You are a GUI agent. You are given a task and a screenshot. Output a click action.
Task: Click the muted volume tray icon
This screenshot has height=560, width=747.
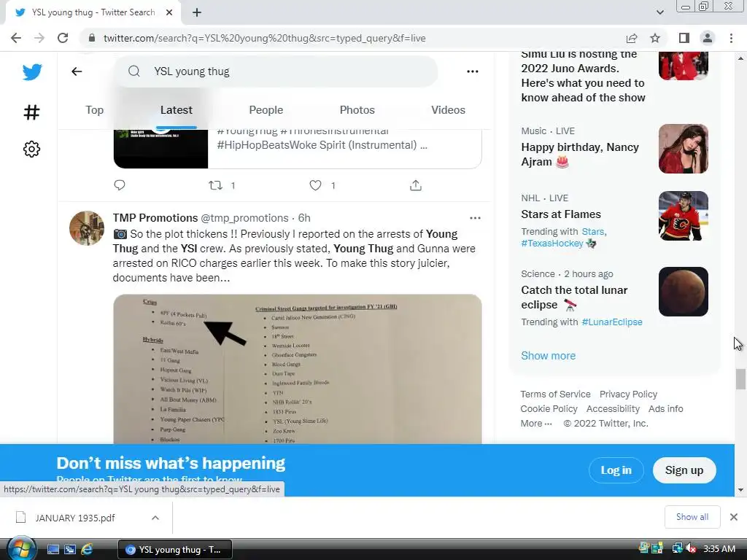click(691, 548)
